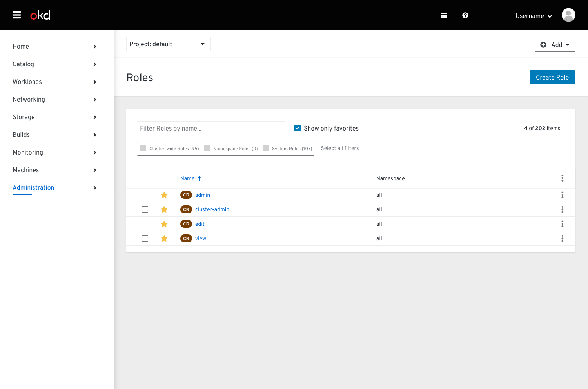588x389 pixels.
Task: Expand Networking chevron in sidebar
Action: click(95, 100)
